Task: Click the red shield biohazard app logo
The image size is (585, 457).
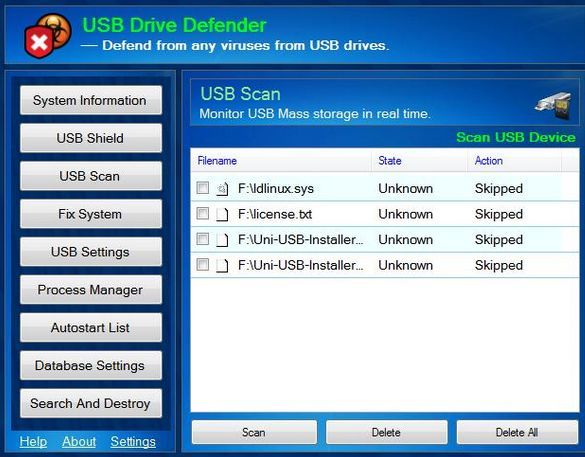Action: [x=48, y=36]
